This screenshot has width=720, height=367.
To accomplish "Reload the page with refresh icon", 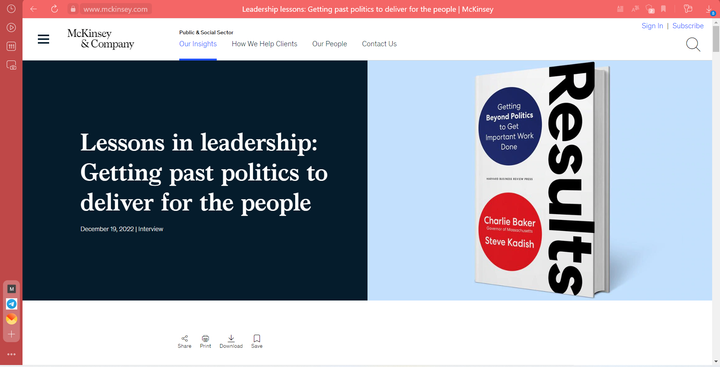I will tap(55, 9).
